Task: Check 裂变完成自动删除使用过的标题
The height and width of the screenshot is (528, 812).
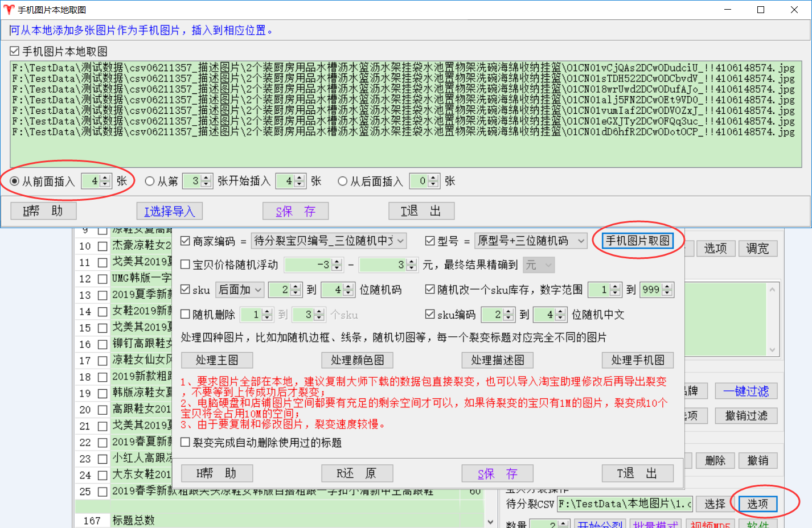Action: click(185, 443)
